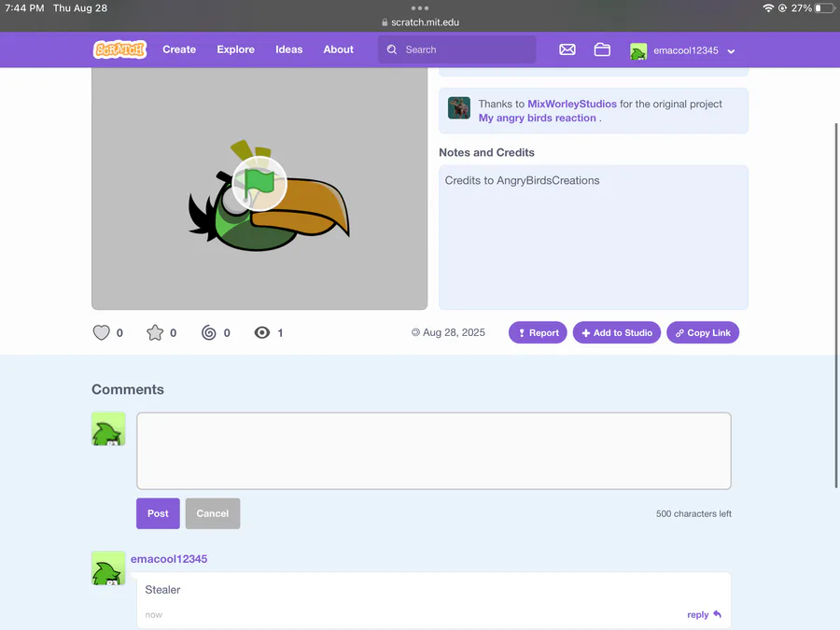Tap the orientation lock status icon
840x630 pixels.
(782, 8)
